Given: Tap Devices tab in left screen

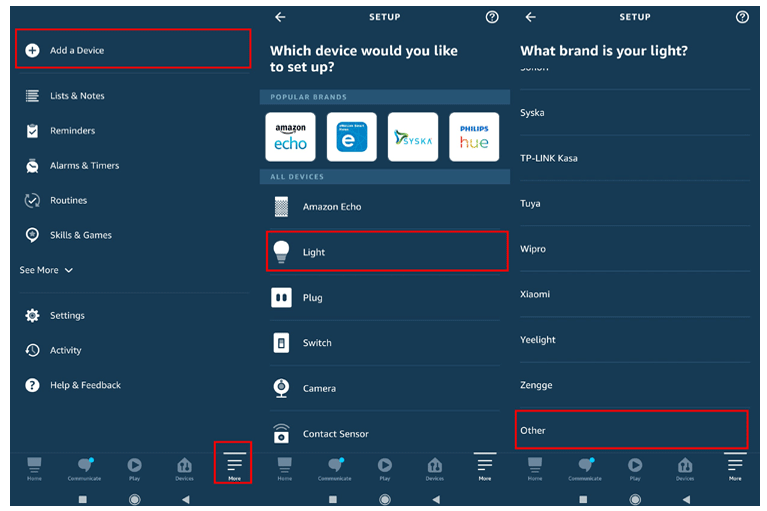Looking at the screenshot, I should 184,468.
